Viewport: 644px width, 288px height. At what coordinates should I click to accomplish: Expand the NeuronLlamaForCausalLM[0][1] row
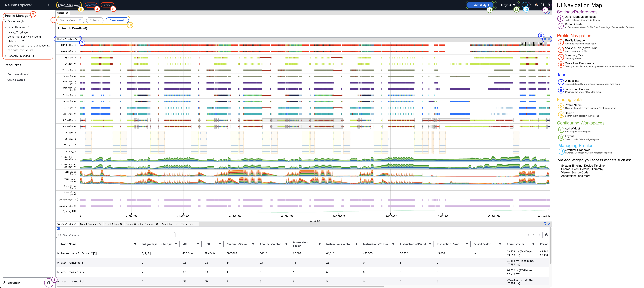pos(58,253)
